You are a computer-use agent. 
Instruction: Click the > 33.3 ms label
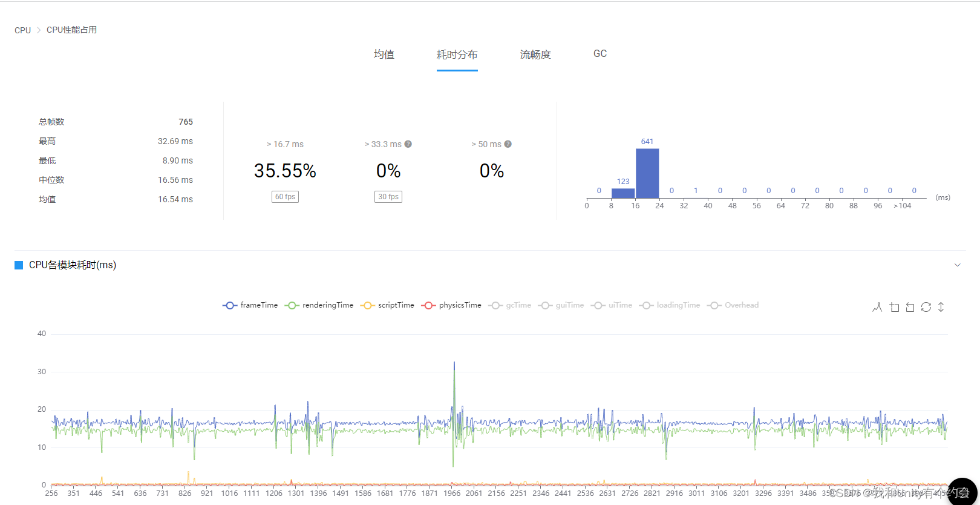coord(383,144)
